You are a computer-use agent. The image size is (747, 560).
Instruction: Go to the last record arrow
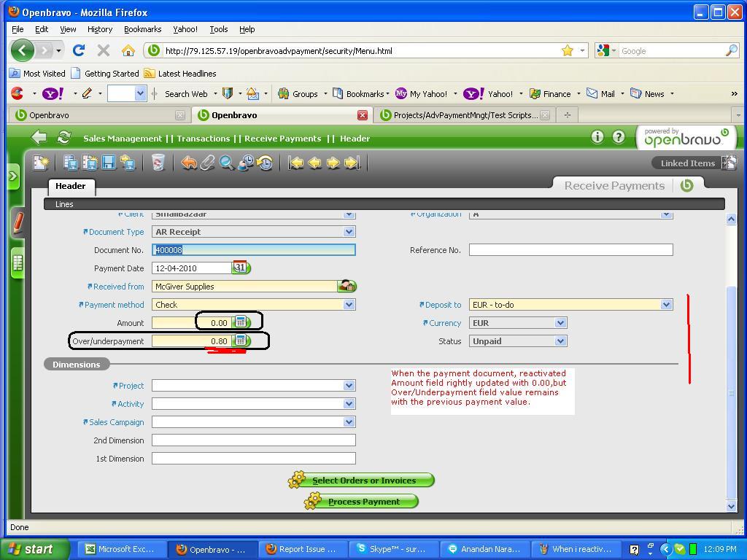coord(352,163)
